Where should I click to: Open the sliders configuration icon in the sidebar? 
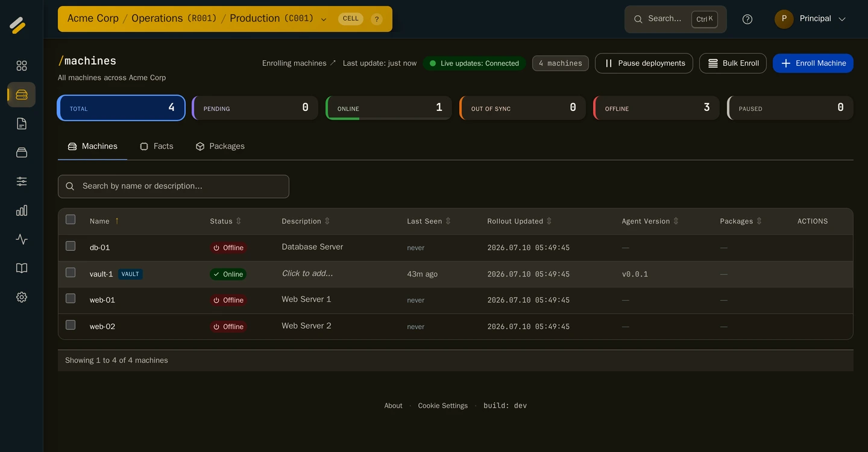[x=22, y=181]
